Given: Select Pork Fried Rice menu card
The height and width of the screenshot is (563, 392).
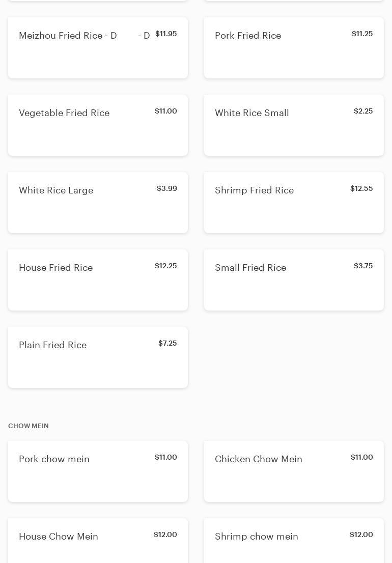Looking at the screenshot, I should 294,48.
